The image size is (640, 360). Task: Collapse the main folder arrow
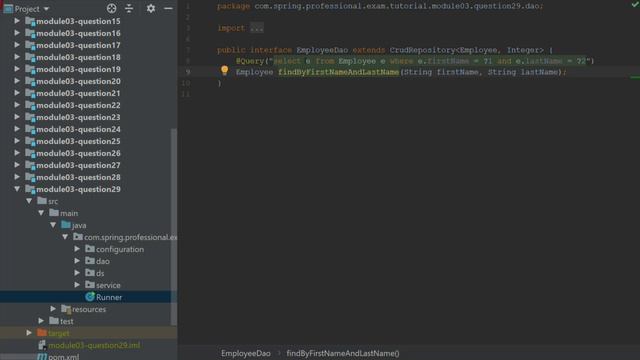click(x=41, y=213)
